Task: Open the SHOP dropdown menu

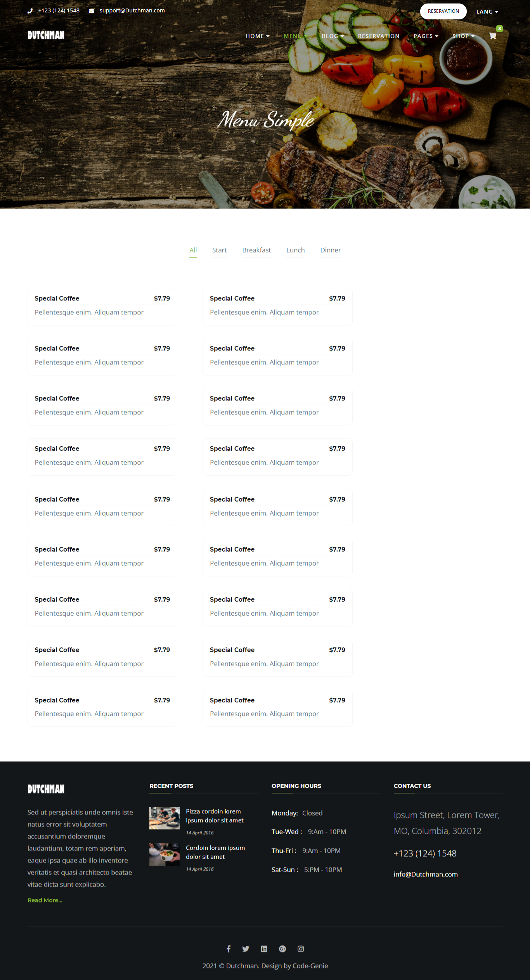Action: (x=463, y=36)
